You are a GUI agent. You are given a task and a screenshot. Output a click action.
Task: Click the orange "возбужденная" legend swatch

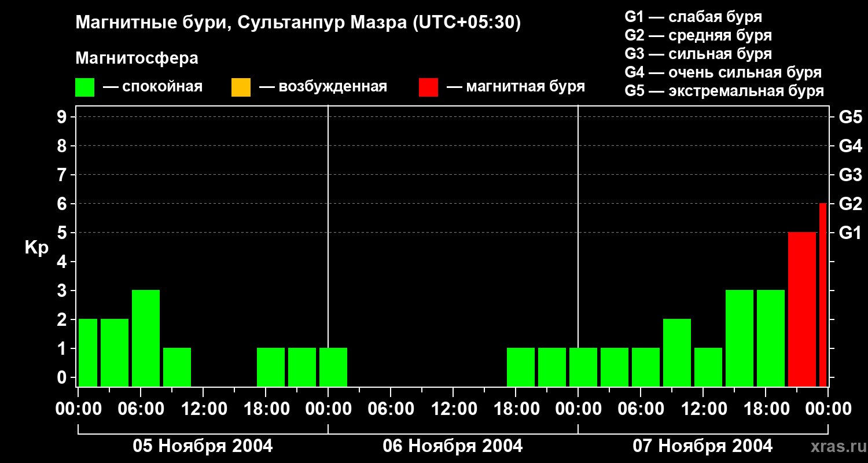[x=241, y=87]
